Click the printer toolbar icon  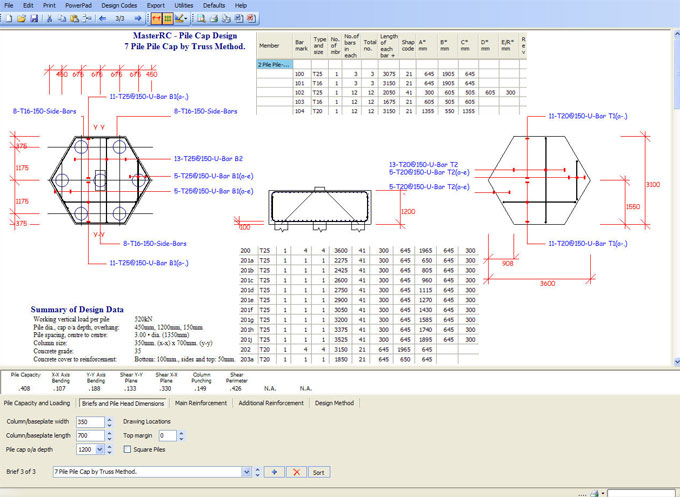214,19
